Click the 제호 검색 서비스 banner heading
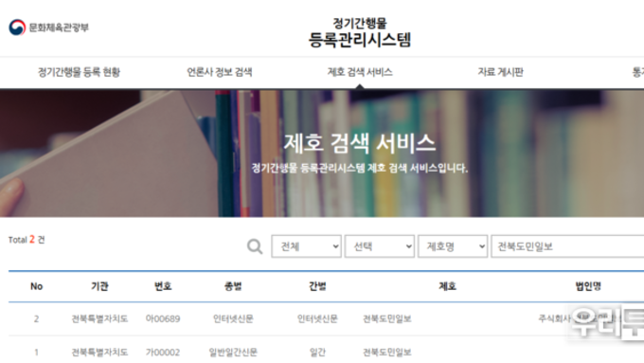Screen dimensions: 644x363 click(x=360, y=143)
